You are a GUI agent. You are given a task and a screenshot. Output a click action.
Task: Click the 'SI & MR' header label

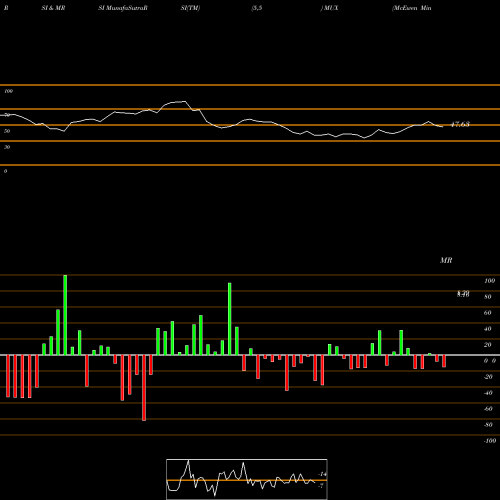53,8
